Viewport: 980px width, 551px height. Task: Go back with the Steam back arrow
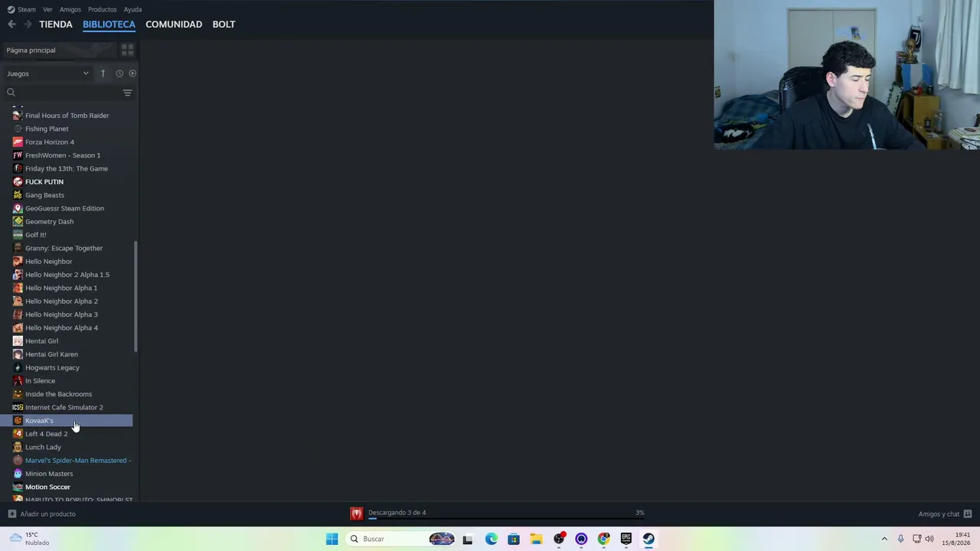tap(11, 24)
